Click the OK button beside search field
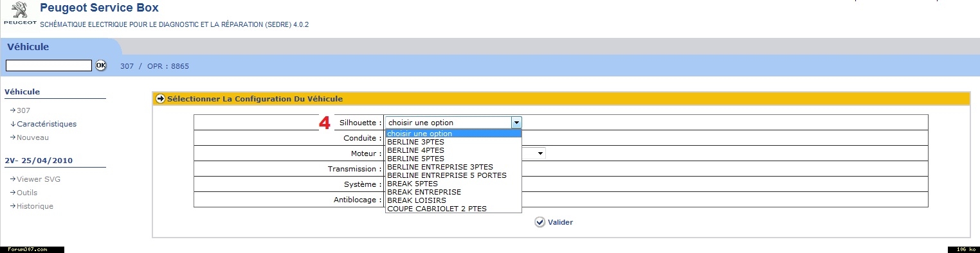 101,65
